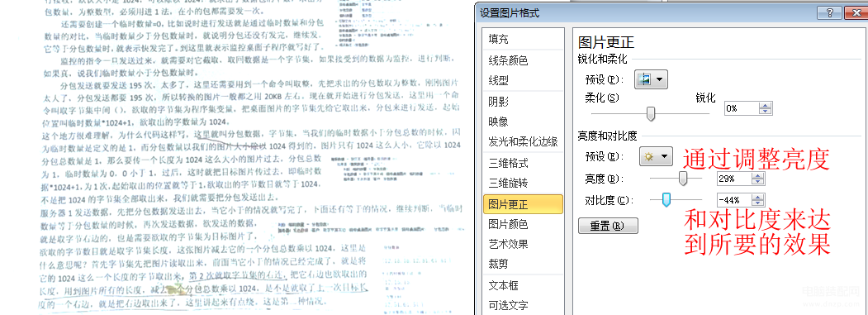
Task: Decrease sharpen percentage with down arrow
Action: coord(765,112)
